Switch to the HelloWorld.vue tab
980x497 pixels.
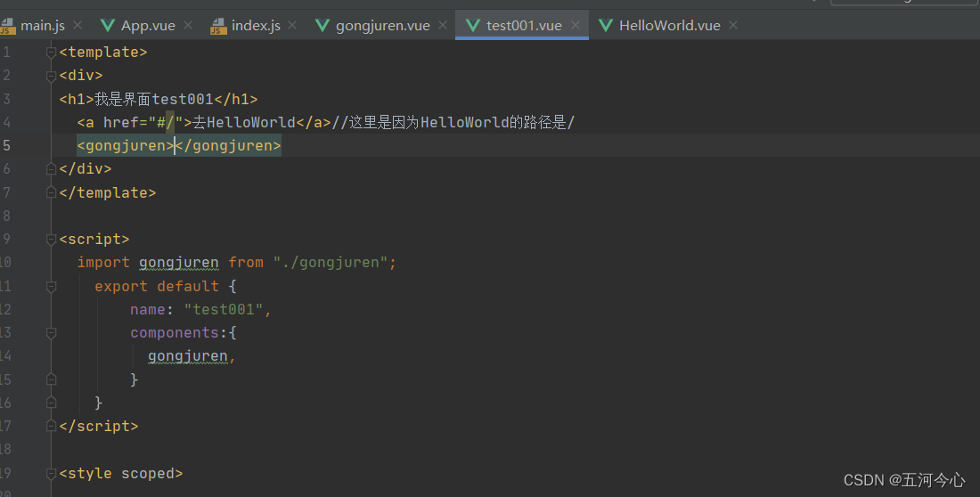[669, 26]
